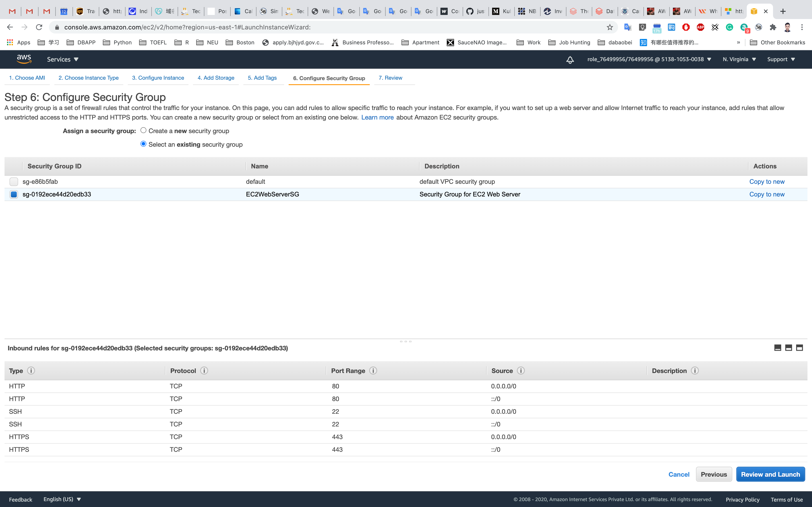The image size is (812, 507).
Task: Expand the Services dropdown menu
Action: coord(62,59)
